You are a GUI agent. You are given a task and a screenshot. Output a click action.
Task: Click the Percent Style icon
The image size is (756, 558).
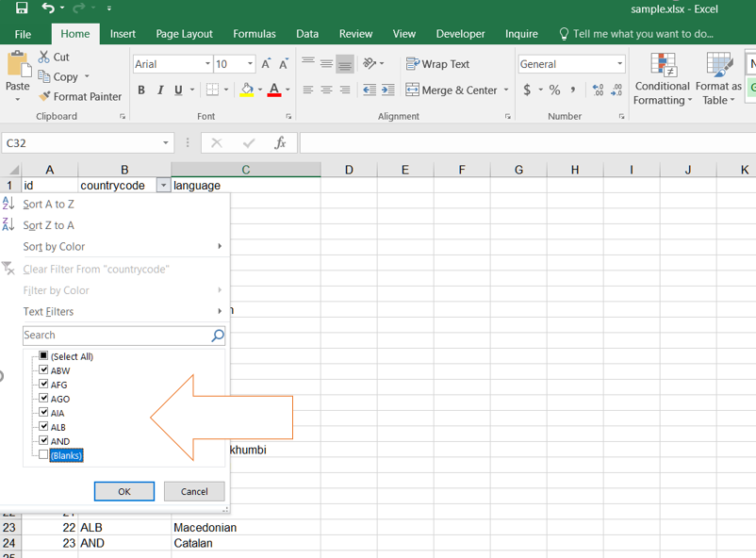[555, 90]
